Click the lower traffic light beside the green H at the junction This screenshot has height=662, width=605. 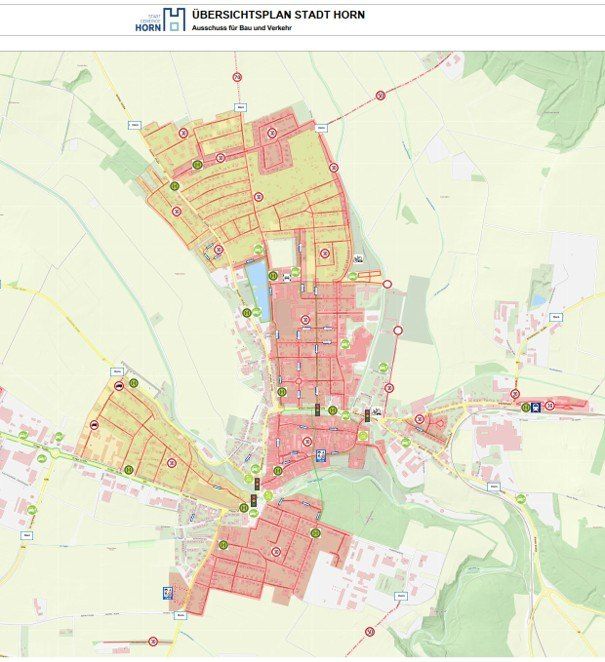pos(254,500)
